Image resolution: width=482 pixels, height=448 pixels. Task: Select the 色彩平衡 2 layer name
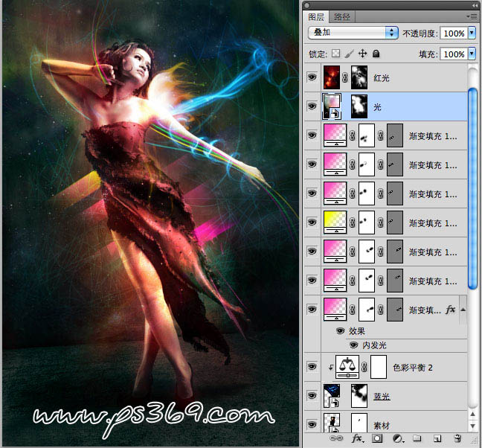tap(413, 368)
